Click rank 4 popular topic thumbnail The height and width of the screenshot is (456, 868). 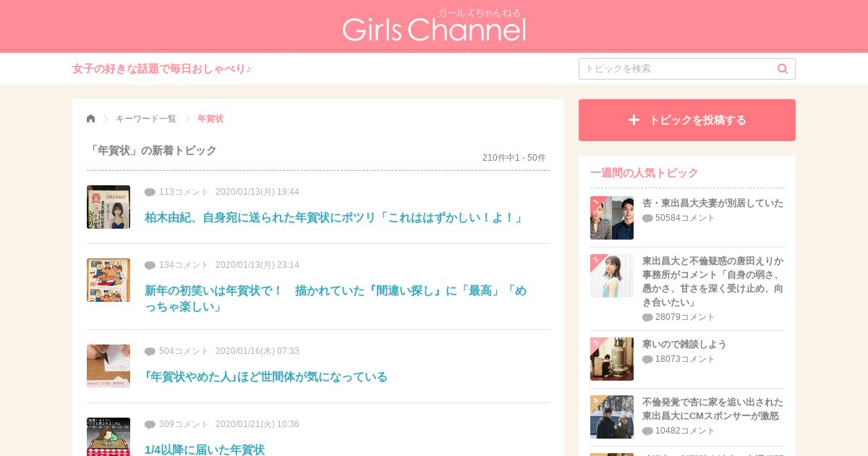tap(612, 417)
